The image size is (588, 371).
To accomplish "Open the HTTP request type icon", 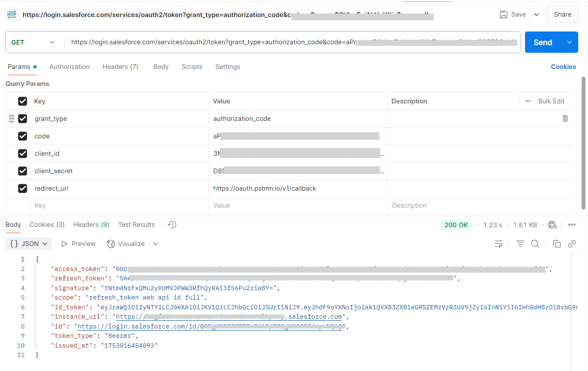I will [x=11, y=14].
